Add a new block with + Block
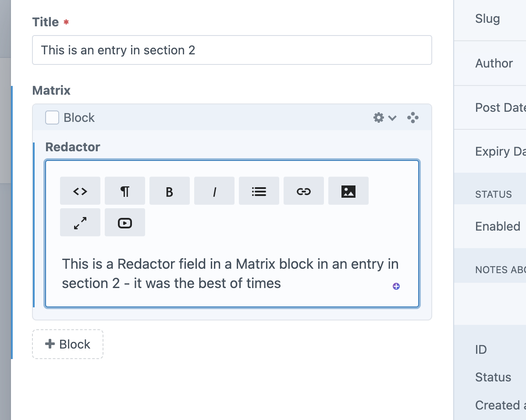This screenshot has width=526, height=420. click(x=68, y=344)
